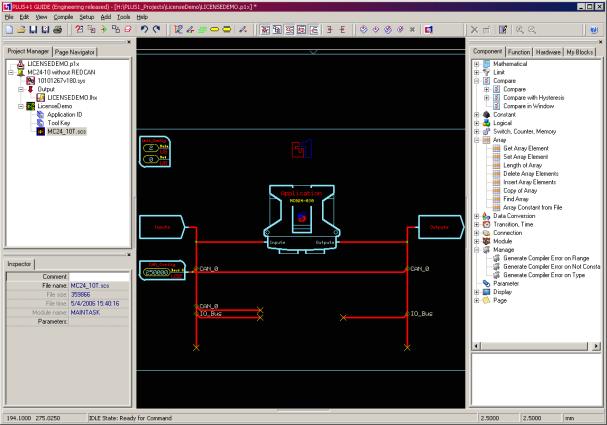Click the Zoom in magnifier icon
Image resolution: width=607 pixels, height=425 pixels.
(520, 30)
